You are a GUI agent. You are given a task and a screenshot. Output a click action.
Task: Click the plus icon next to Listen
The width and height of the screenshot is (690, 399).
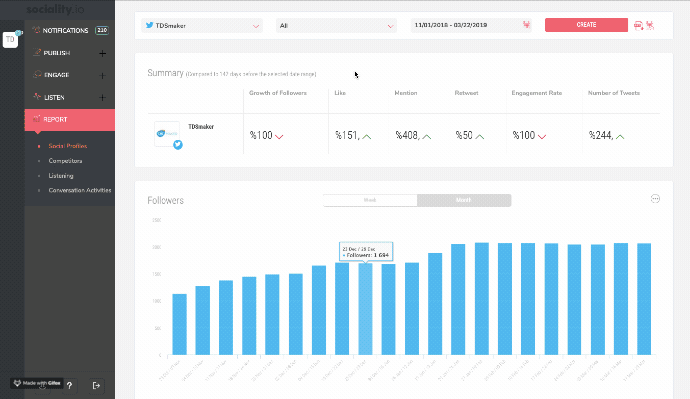point(103,97)
